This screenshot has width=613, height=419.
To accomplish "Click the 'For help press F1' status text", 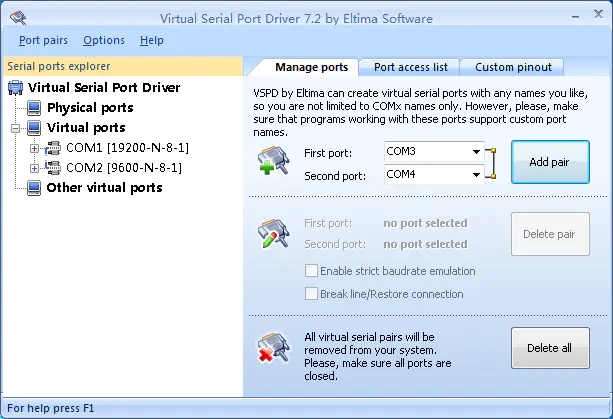I will pyautogui.click(x=50, y=408).
